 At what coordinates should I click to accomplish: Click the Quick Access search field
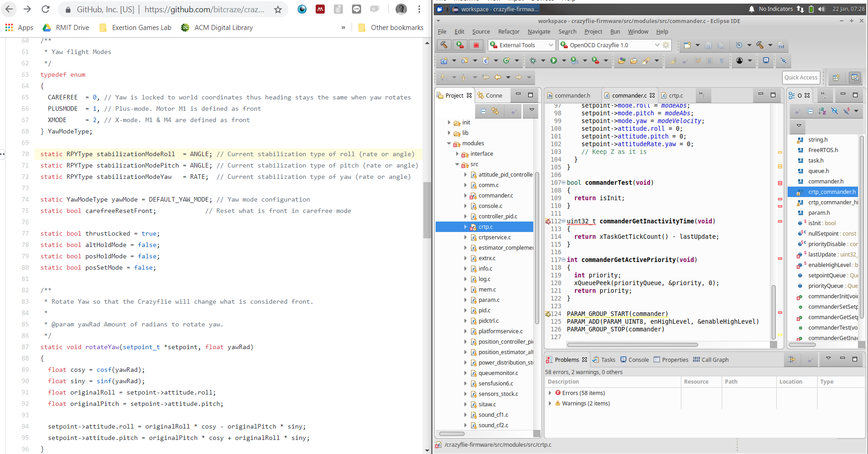(800, 78)
